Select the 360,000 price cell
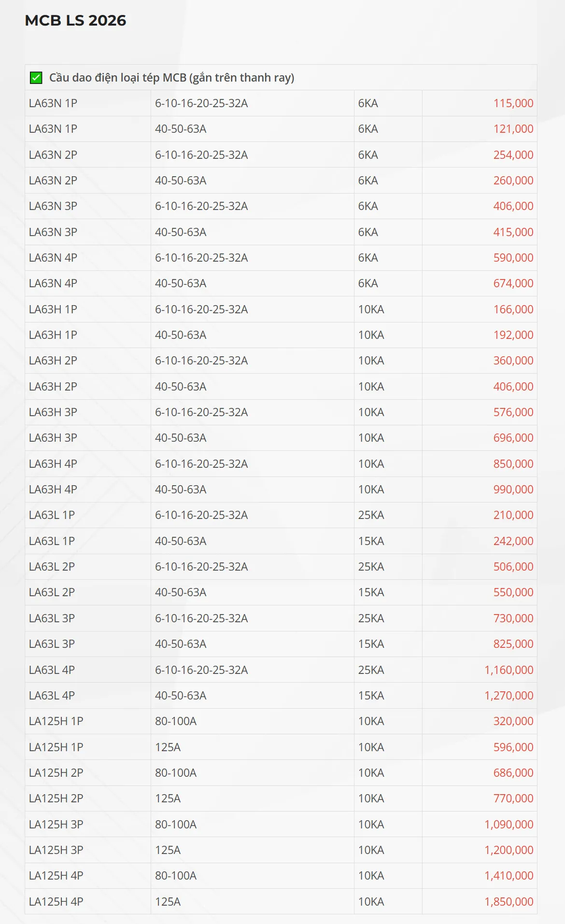 pyautogui.click(x=513, y=361)
